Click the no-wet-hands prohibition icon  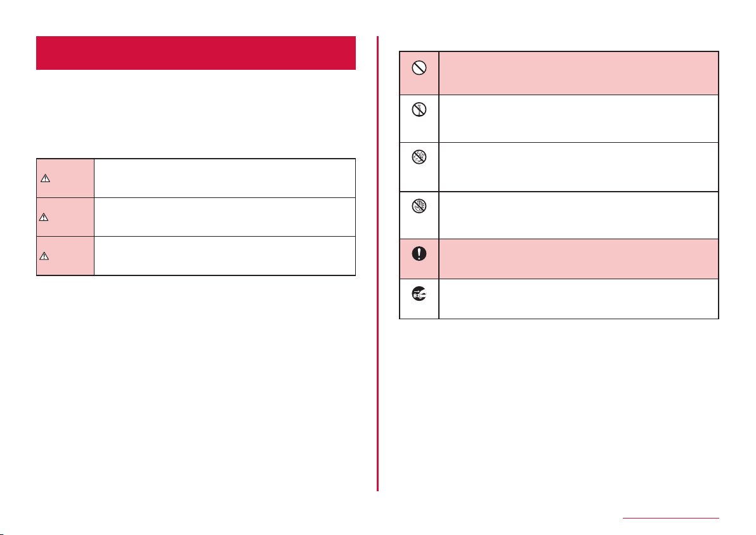[x=418, y=205]
